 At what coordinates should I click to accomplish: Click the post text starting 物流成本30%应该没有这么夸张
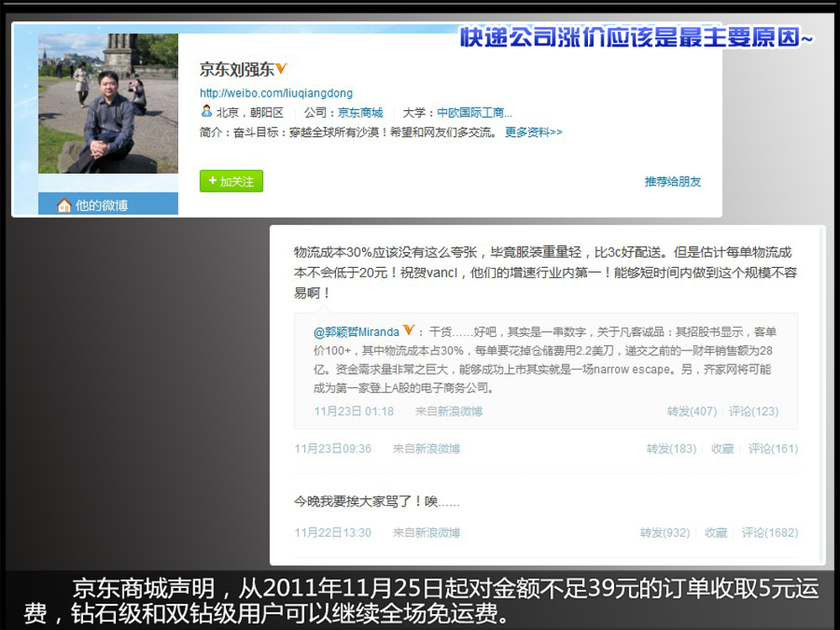(x=545, y=273)
